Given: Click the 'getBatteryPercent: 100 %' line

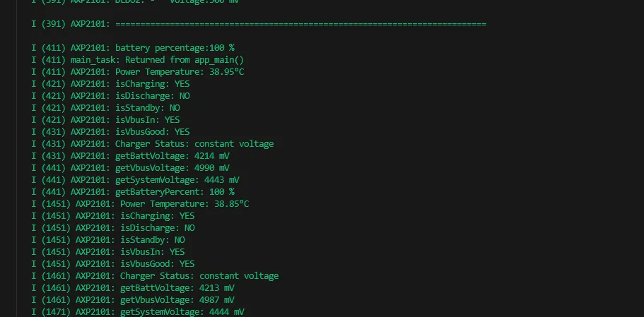Looking at the screenshot, I should 133,192.
